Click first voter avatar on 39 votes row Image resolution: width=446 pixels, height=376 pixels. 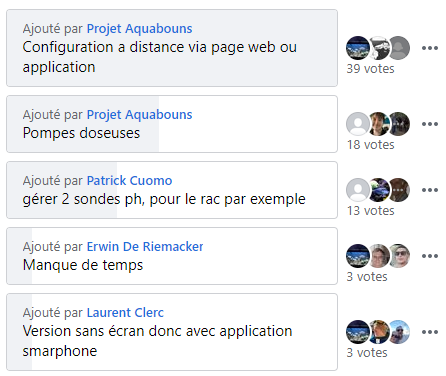(x=358, y=48)
